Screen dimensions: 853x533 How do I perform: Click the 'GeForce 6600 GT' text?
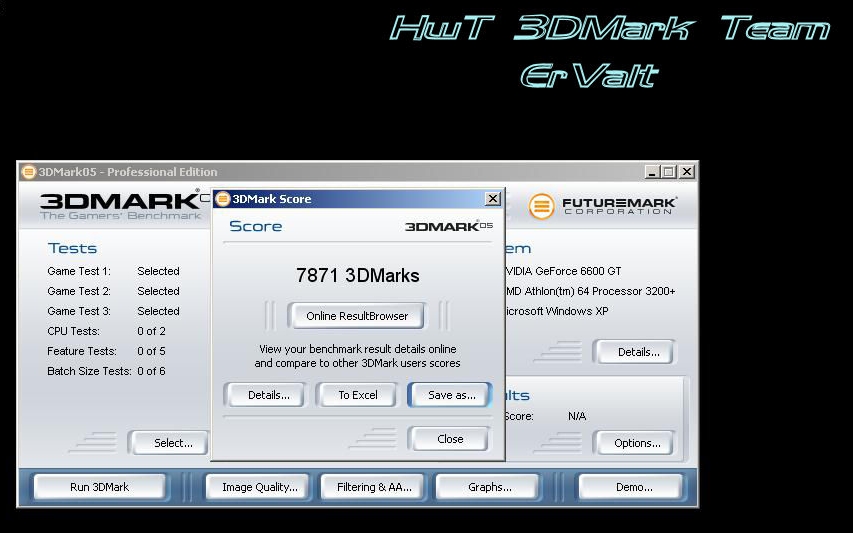pyautogui.click(x=578, y=271)
